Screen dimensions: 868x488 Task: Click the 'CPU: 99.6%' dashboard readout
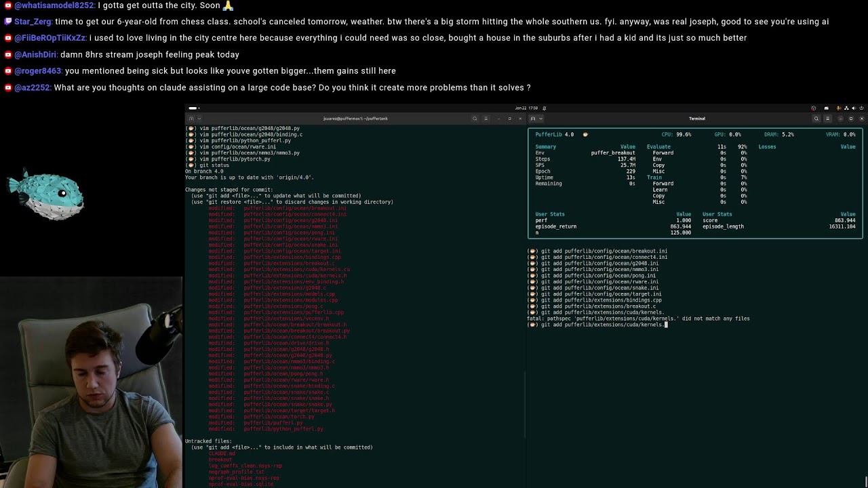[x=676, y=134]
